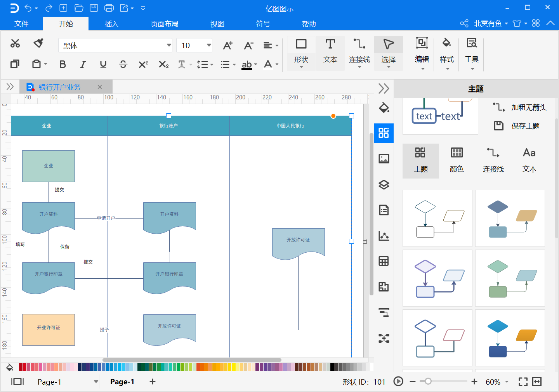Switch to the 页面布局 ribbon tab
Screen dimensions: 559x392
pos(165,24)
